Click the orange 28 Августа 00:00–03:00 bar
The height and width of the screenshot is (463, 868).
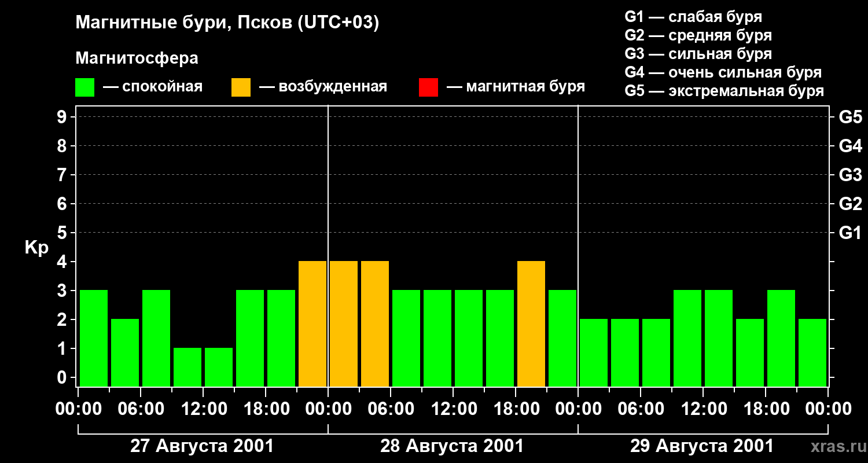(x=344, y=324)
